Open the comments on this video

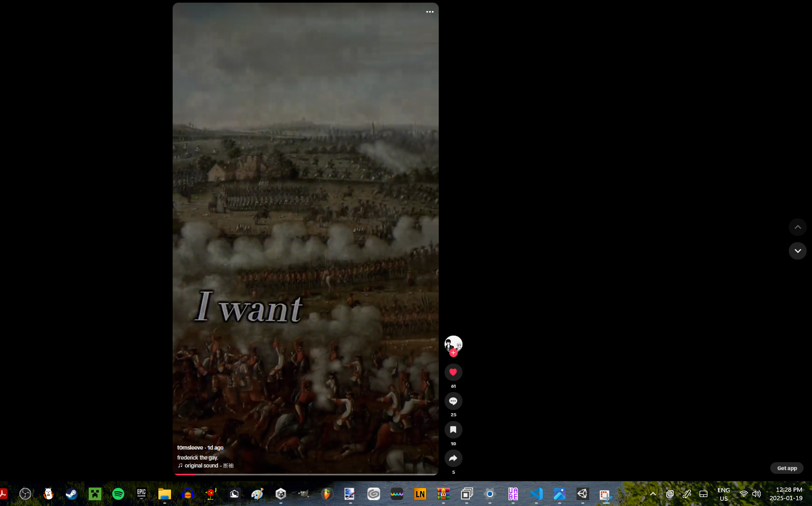(x=453, y=401)
